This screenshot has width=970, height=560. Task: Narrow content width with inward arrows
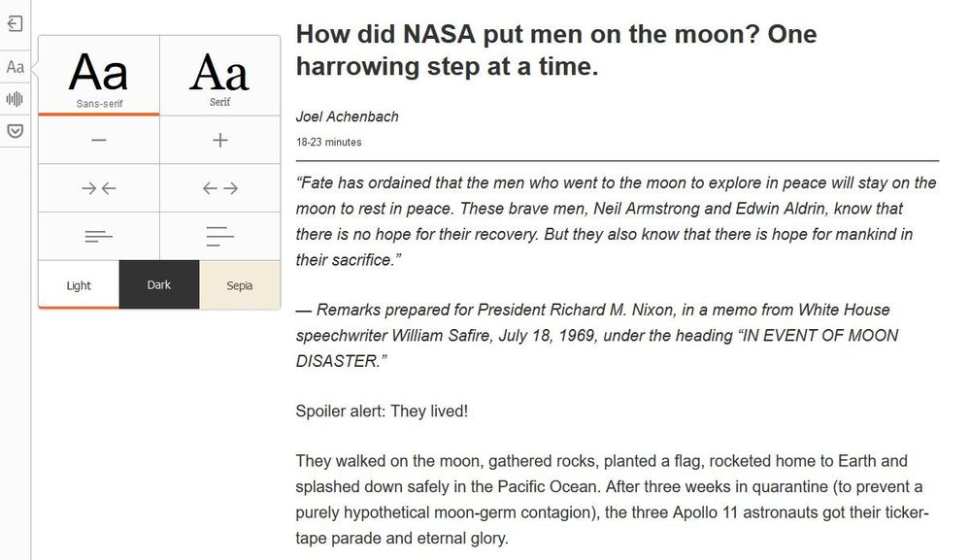pyautogui.click(x=99, y=188)
